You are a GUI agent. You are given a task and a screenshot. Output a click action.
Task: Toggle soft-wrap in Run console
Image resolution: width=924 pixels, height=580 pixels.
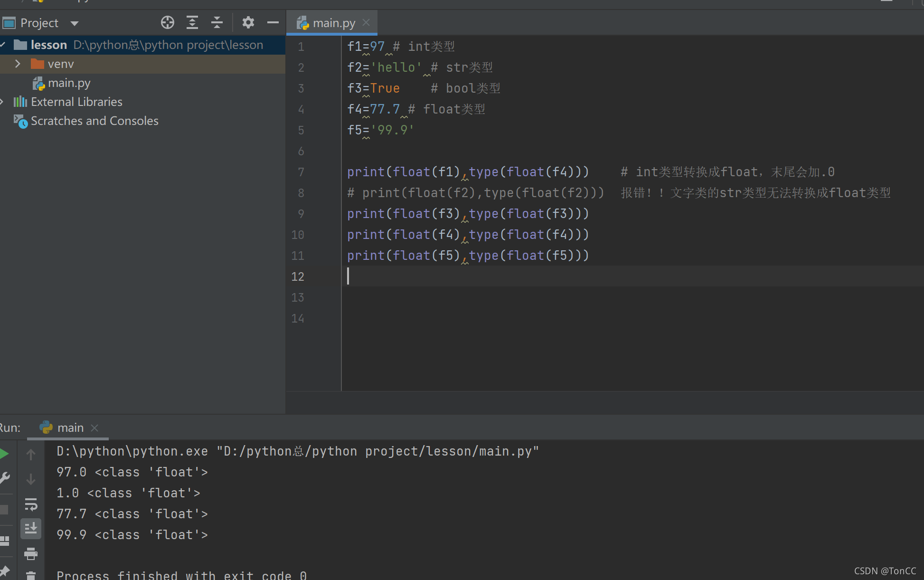(x=31, y=504)
